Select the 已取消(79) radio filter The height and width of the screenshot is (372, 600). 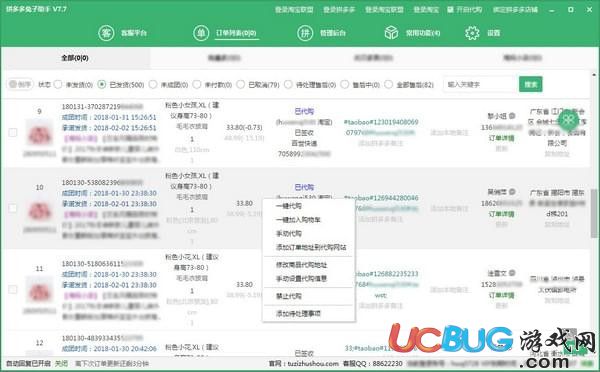[x=240, y=84]
